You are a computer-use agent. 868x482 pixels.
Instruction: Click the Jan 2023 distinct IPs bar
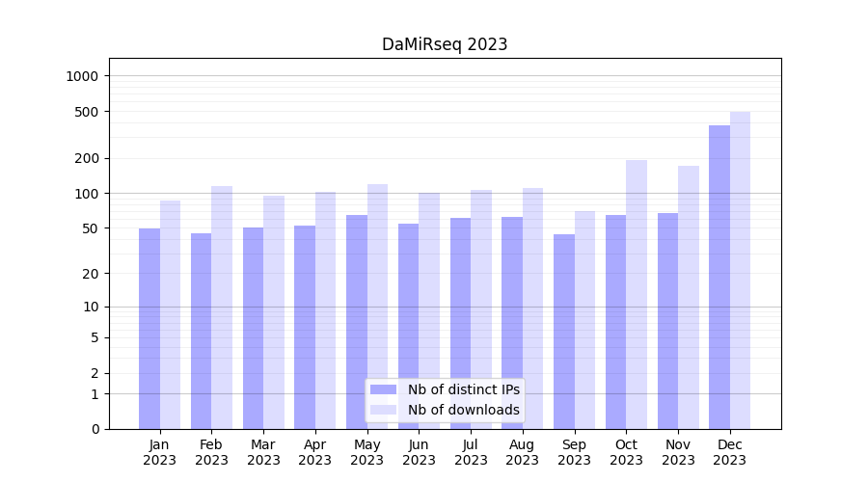coord(149,328)
